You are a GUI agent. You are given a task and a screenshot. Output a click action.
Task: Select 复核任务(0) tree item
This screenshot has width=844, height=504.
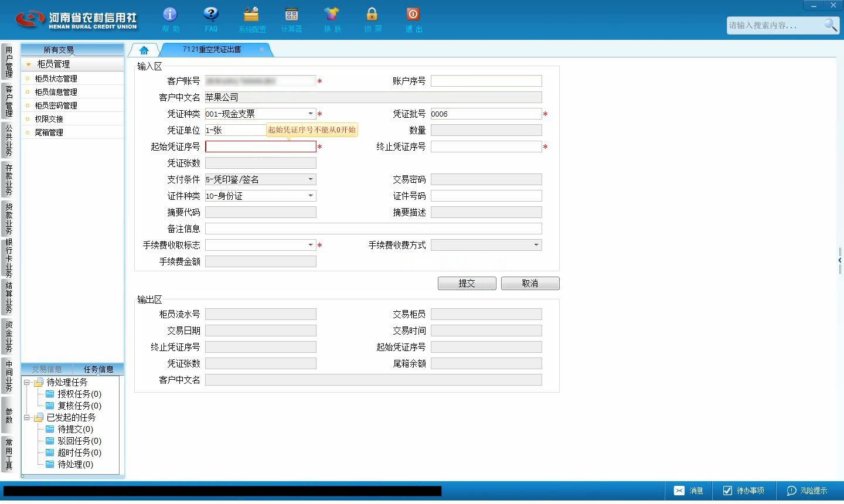tap(73, 406)
